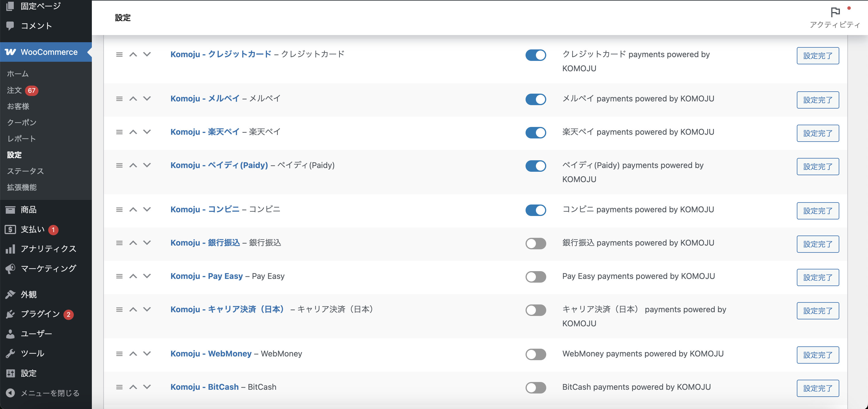Open お客様 customers menu item
This screenshot has width=868, height=409.
point(18,107)
